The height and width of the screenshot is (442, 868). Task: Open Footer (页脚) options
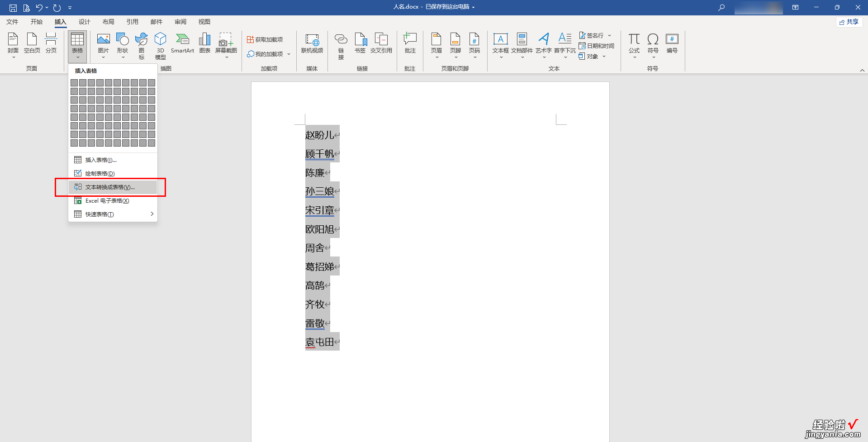tap(455, 46)
